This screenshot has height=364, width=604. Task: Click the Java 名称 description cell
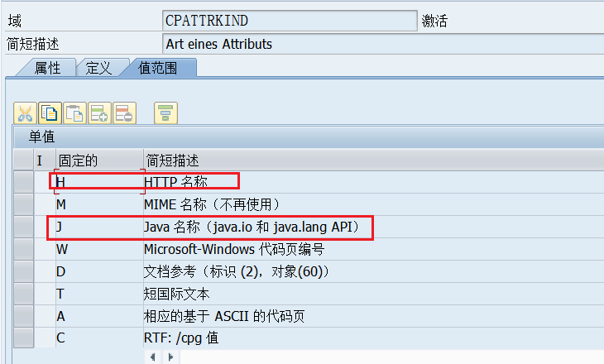click(x=374, y=227)
